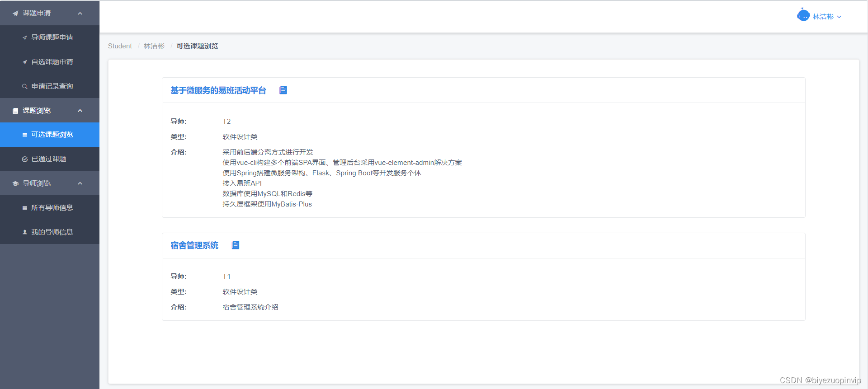Screen dimensions: 868x389
Task: Click the text 宿舍管理系统介绍
Action: pyautogui.click(x=250, y=307)
